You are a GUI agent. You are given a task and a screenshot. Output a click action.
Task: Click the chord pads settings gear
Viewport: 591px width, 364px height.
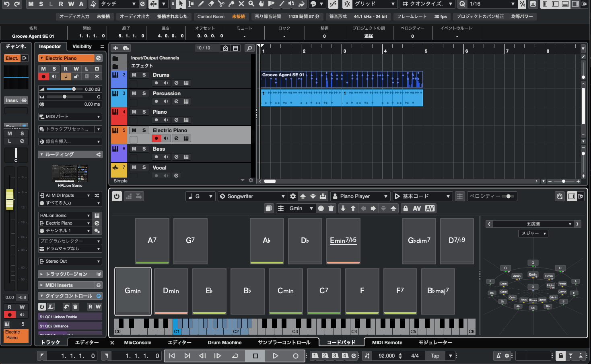click(x=293, y=196)
